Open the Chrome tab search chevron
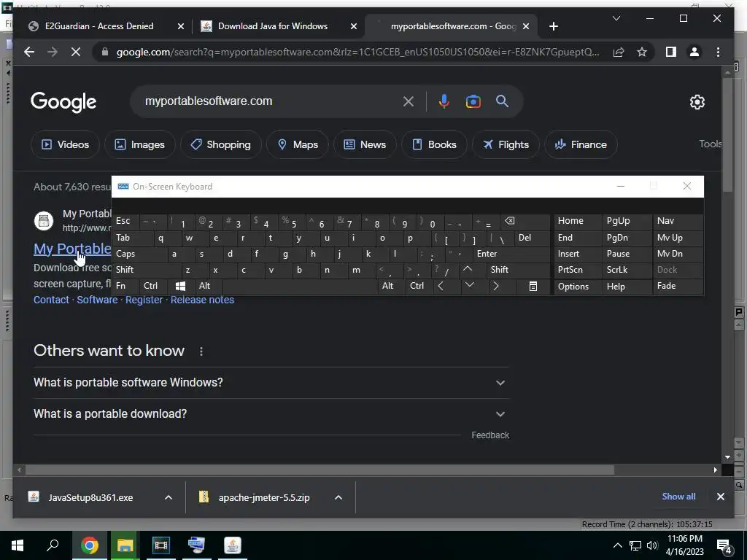Image resolution: width=747 pixels, height=560 pixels. [616, 18]
